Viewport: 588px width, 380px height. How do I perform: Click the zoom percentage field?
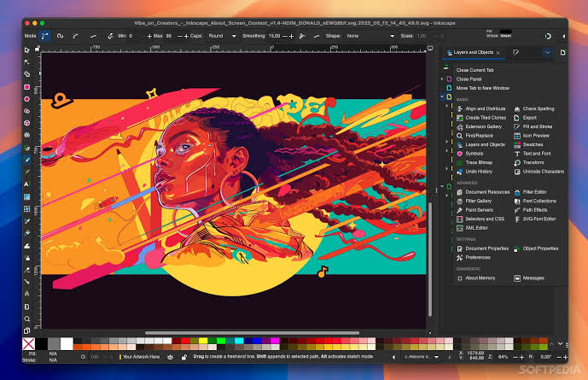click(503, 357)
